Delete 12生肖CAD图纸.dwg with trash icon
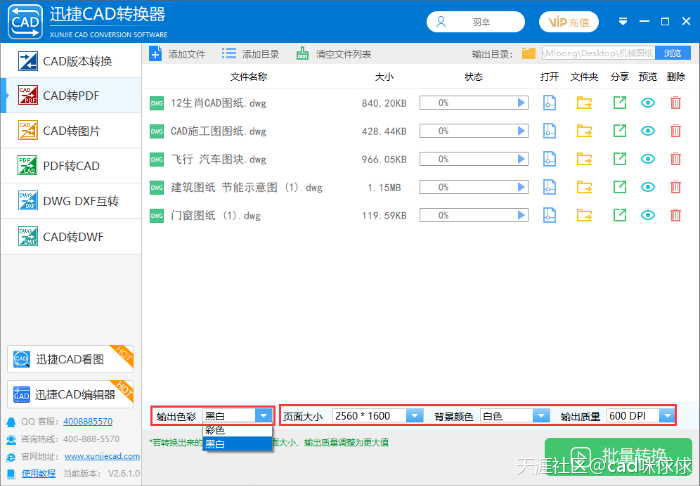The image size is (700, 486). point(675,103)
